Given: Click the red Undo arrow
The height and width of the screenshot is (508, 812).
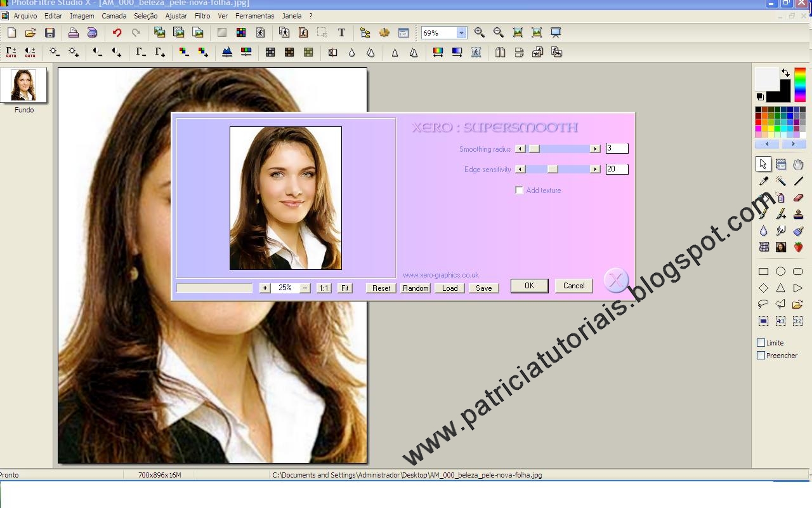Looking at the screenshot, I should [x=117, y=32].
